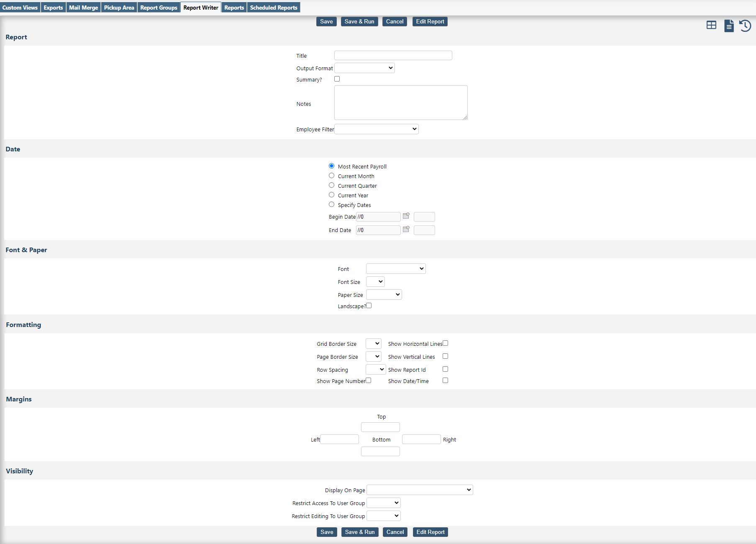Focus the Right margin field
The height and width of the screenshot is (544, 756).
(421, 439)
